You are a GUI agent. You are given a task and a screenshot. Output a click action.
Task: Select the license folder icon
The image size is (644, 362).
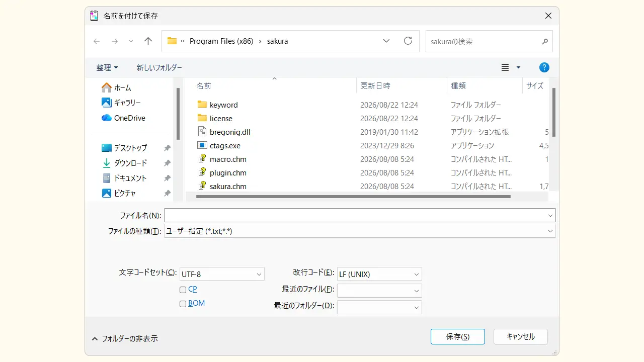click(x=202, y=118)
